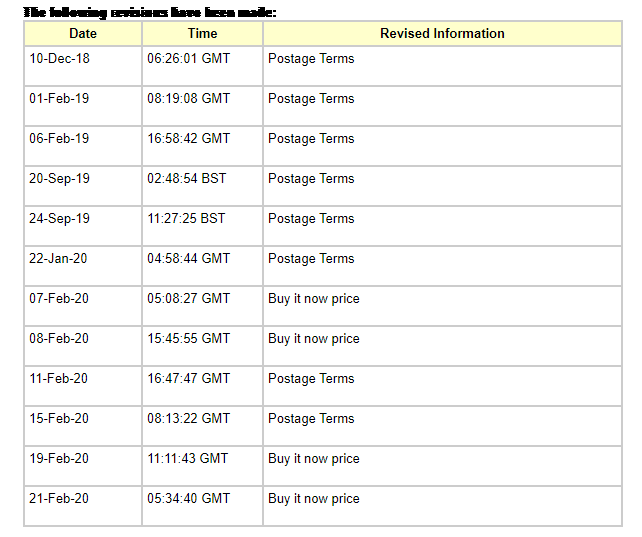Click Buy it now price for 19-Feb-20
642x537 pixels.
click(x=314, y=459)
